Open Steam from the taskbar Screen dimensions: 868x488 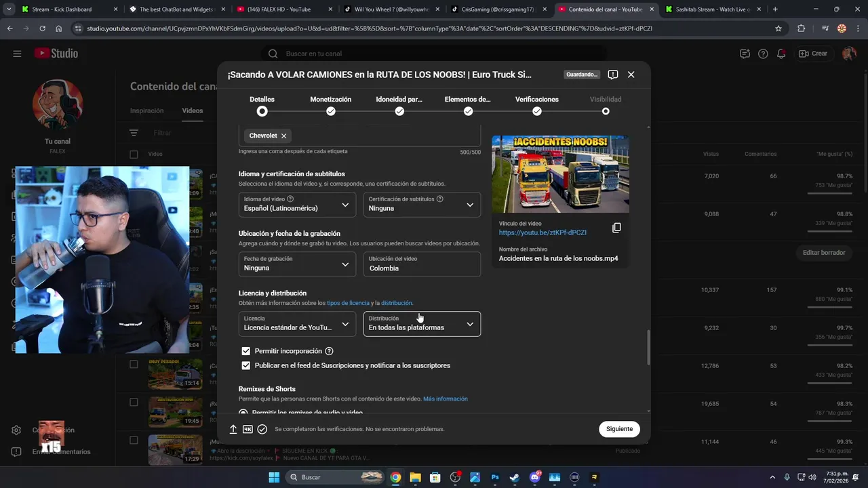coord(515,477)
